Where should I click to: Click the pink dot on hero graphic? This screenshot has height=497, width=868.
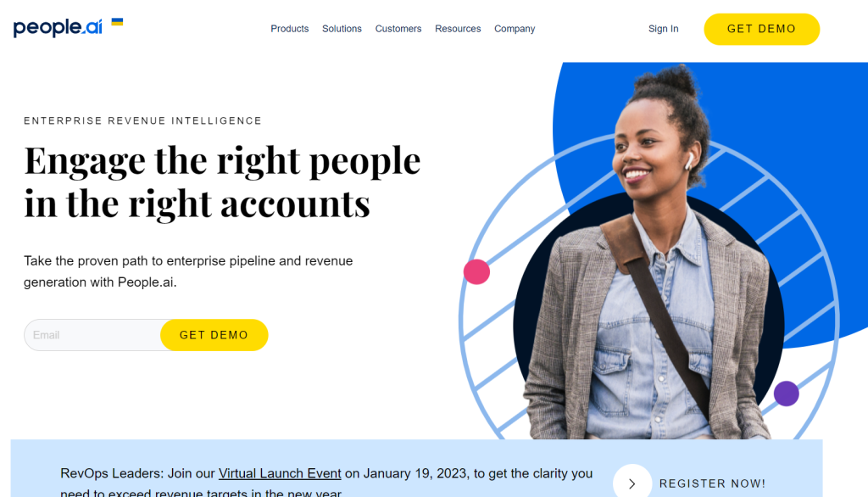[x=476, y=271]
